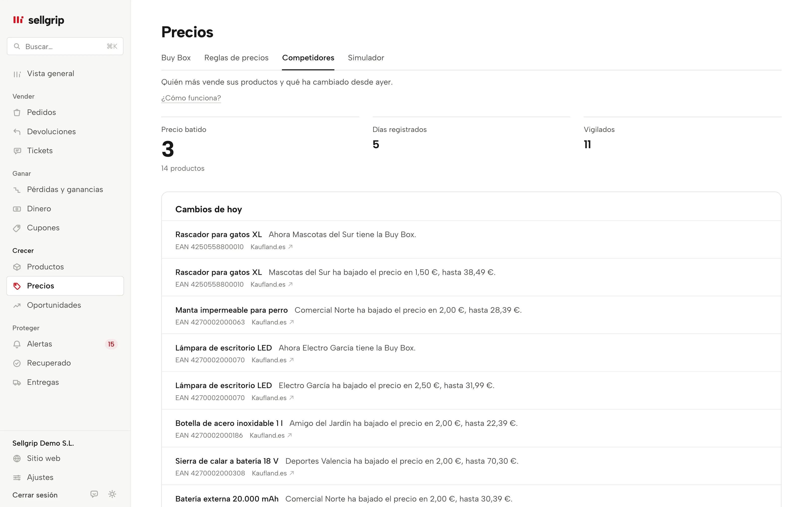Open the Simulador tab
Screen dimensions: 812x507
366,58
